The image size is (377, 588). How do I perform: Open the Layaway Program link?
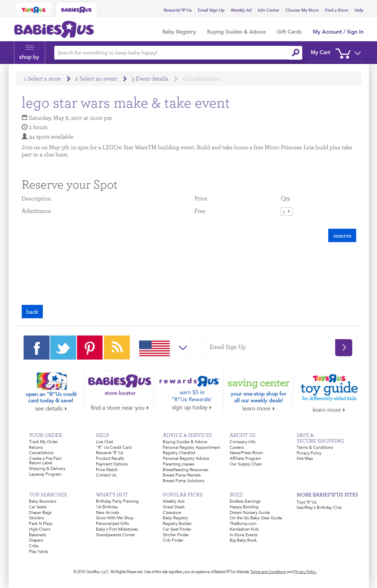(45, 474)
